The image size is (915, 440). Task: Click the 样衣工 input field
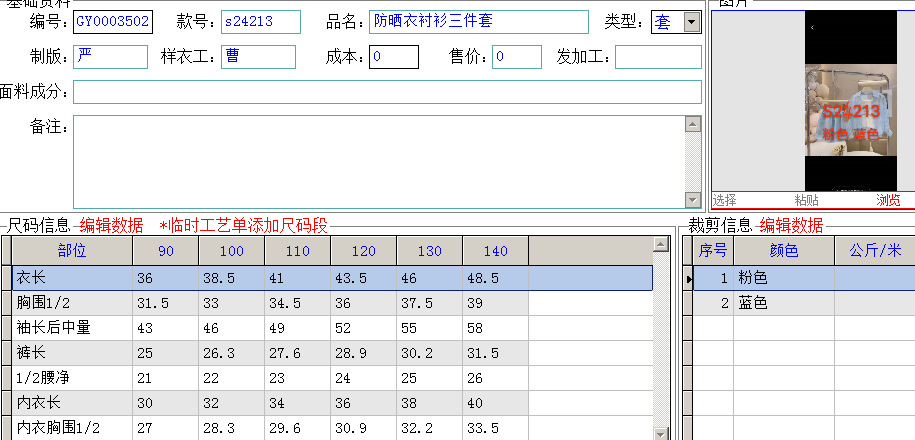point(259,57)
